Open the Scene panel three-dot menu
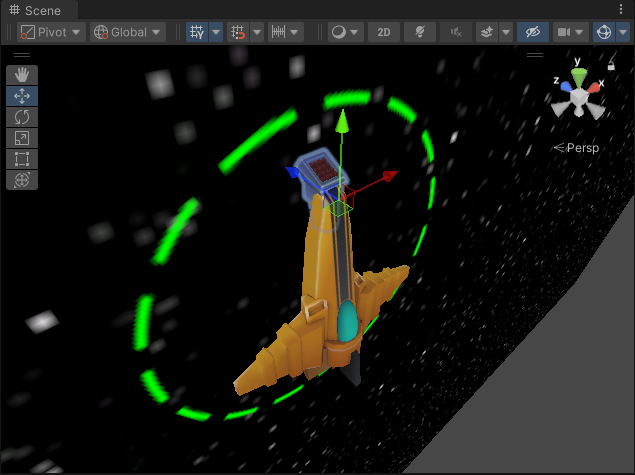 pyautogui.click(x=621, y=10)
